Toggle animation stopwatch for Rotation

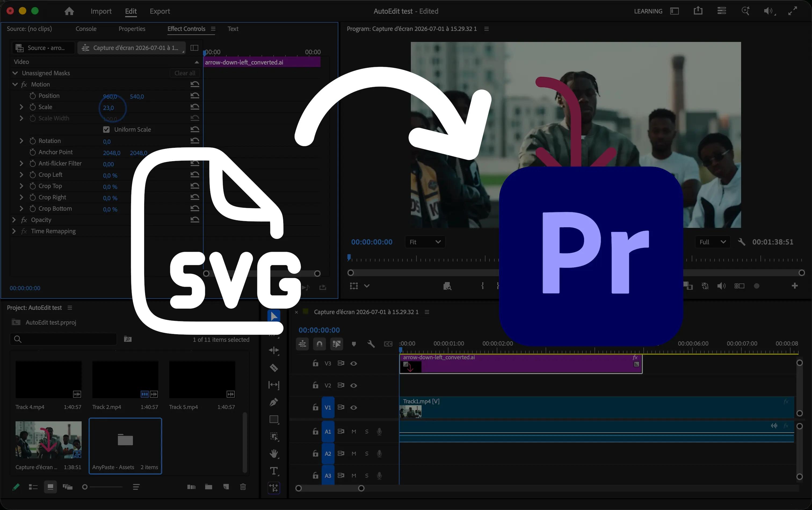[32, 141]
